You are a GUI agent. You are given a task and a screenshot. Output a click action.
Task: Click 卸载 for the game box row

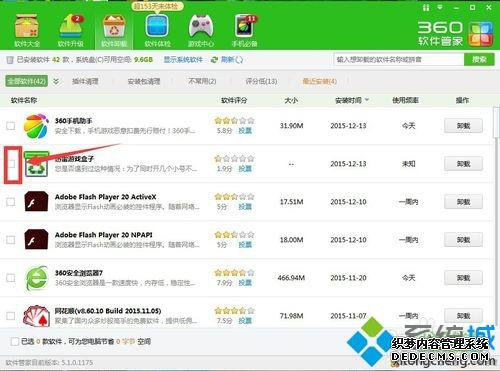(463, 164)
